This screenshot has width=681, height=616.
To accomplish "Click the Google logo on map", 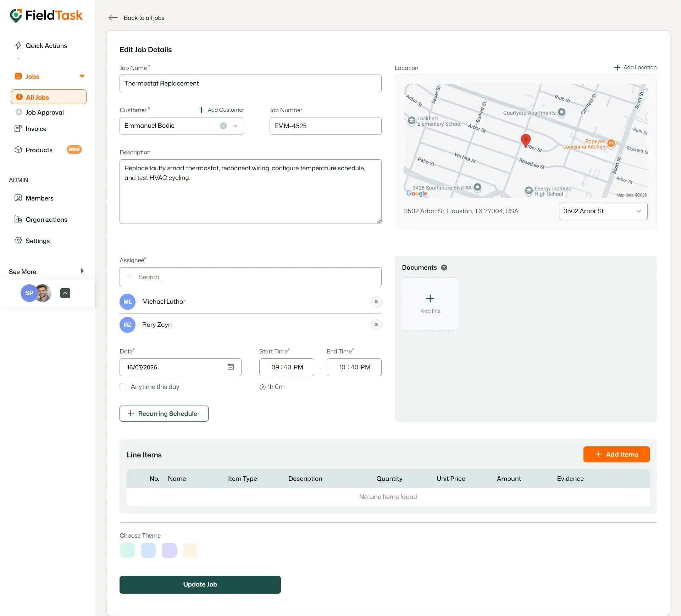I will [417, 193].
